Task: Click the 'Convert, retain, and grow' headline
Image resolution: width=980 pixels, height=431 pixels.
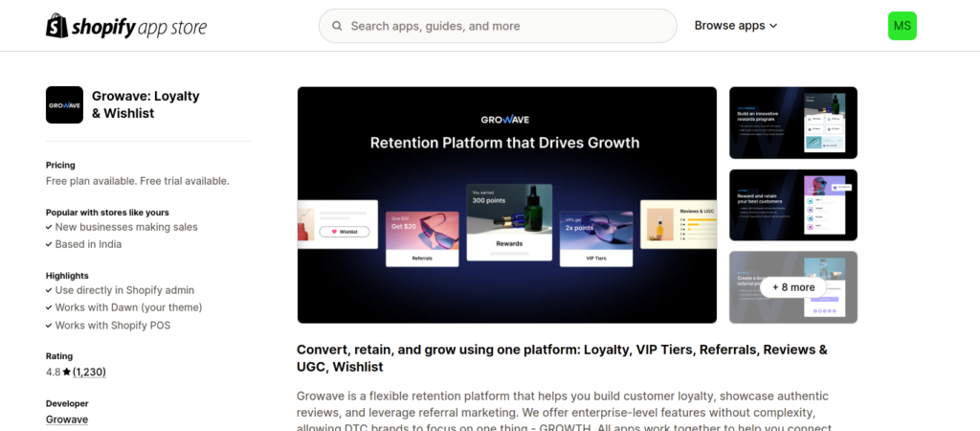Action: click(563, 358)
